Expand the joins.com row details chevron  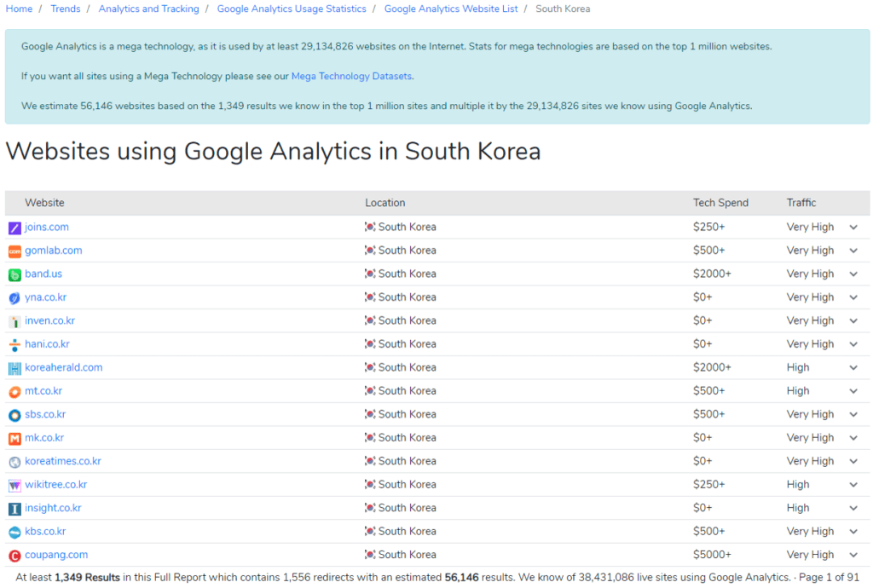click(853, 228)
